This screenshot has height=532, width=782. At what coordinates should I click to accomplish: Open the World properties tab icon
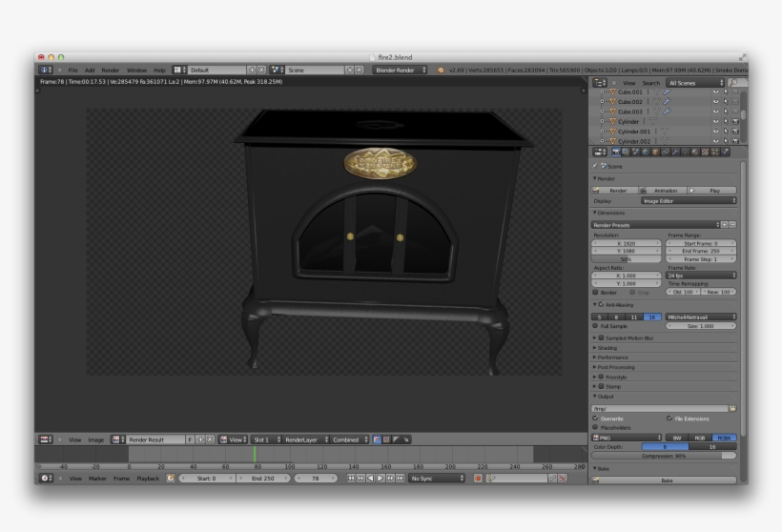[x=646, y=153]
